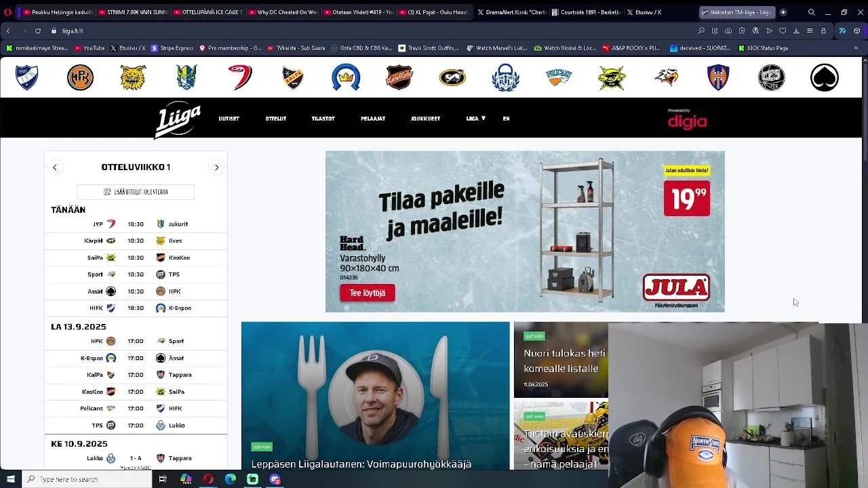The image size is (868, 488).
Task: Go to the Liiga home logo
Action: click(x=178, y=120)
